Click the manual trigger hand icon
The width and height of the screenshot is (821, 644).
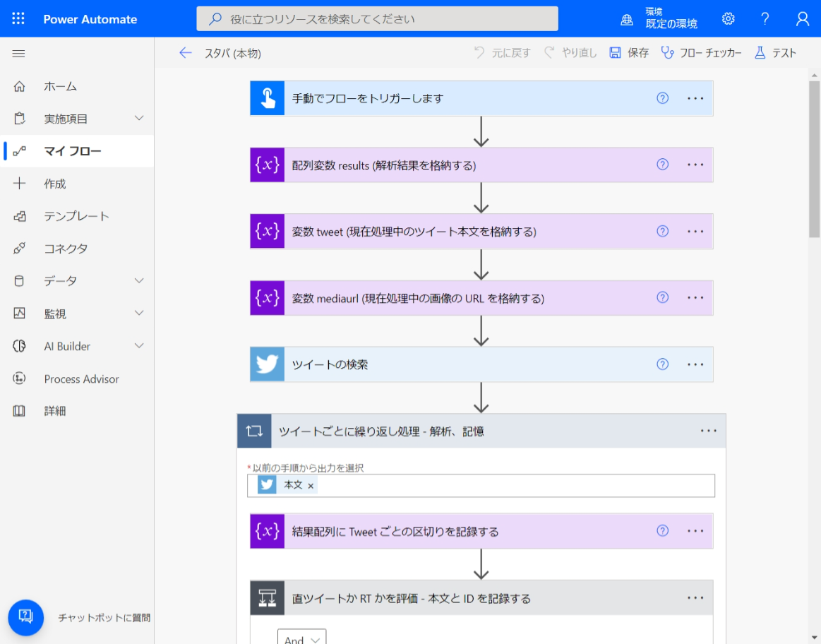point(267,98)
